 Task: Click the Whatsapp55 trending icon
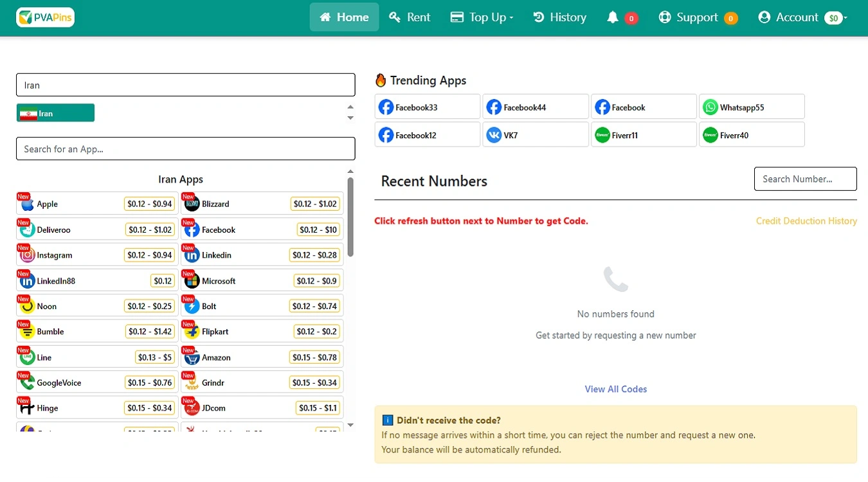point(710,107)
